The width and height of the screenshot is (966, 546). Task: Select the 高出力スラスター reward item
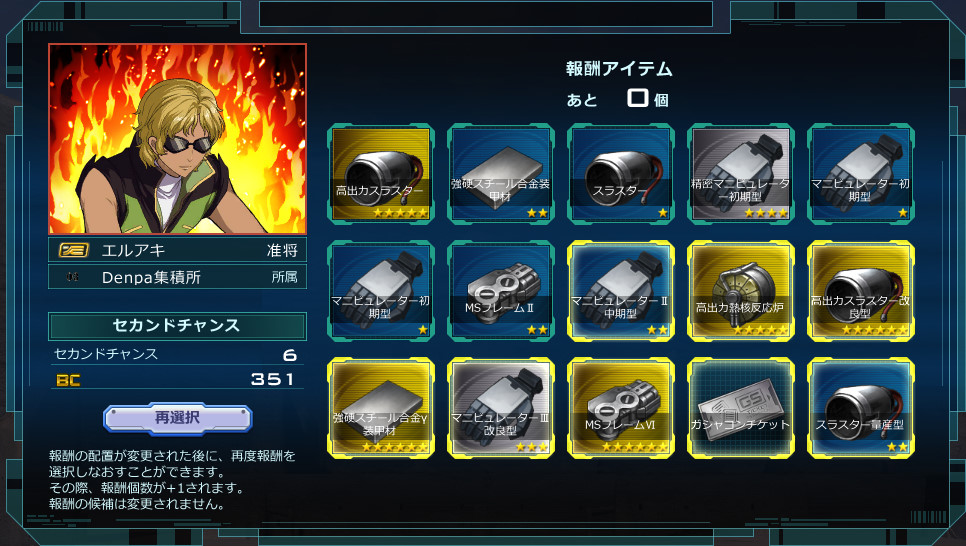(x=381, y=174)
